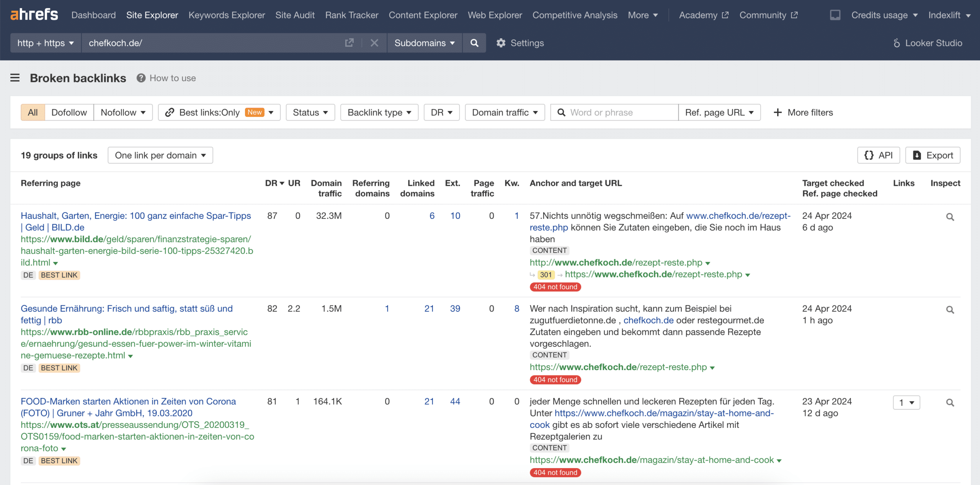Viewport: 980px width, 485px height.
Task: Export the broken backlinks list
Action: tap(933, 155)
